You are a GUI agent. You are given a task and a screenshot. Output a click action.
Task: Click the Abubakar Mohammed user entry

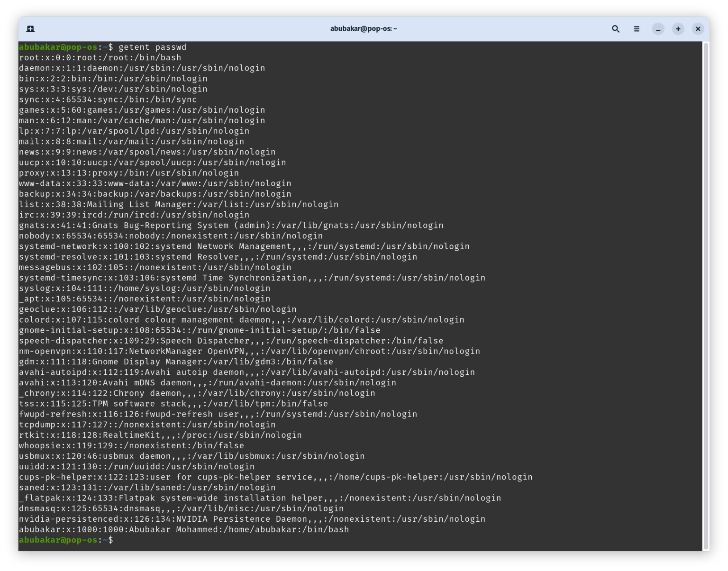[184, 529]
